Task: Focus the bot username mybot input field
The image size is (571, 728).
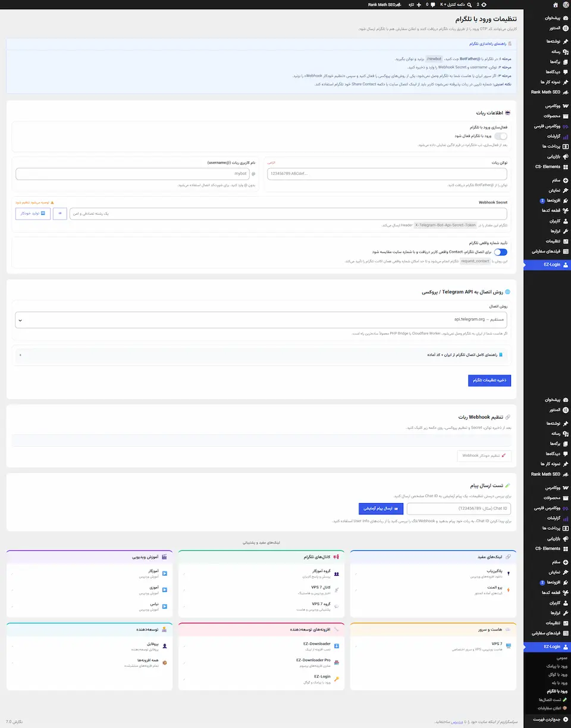Action: click(132, 174)
